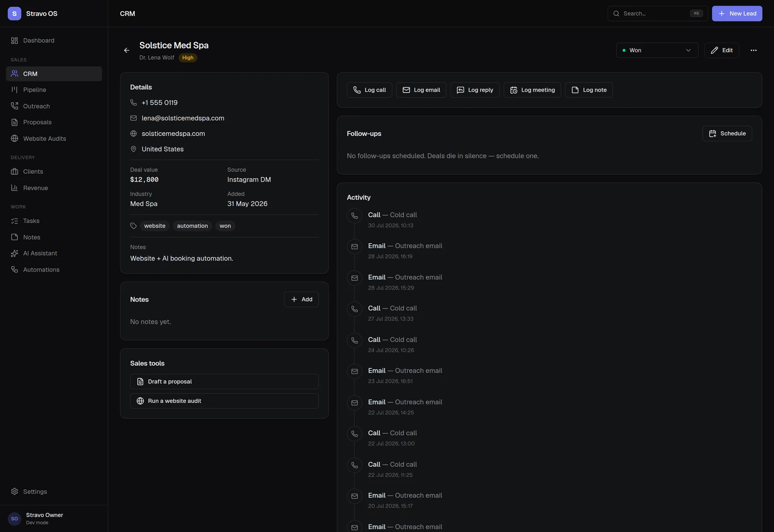
Task: Click the New Lead button
Action: click(x=737, y=14)
